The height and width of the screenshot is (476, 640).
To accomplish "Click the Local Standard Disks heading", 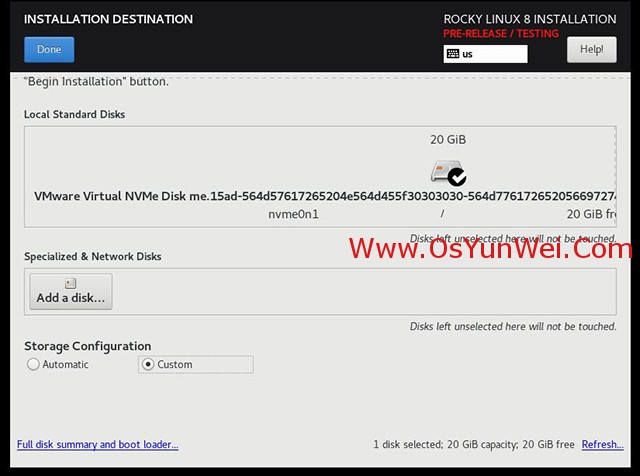I will pos(74,114).
